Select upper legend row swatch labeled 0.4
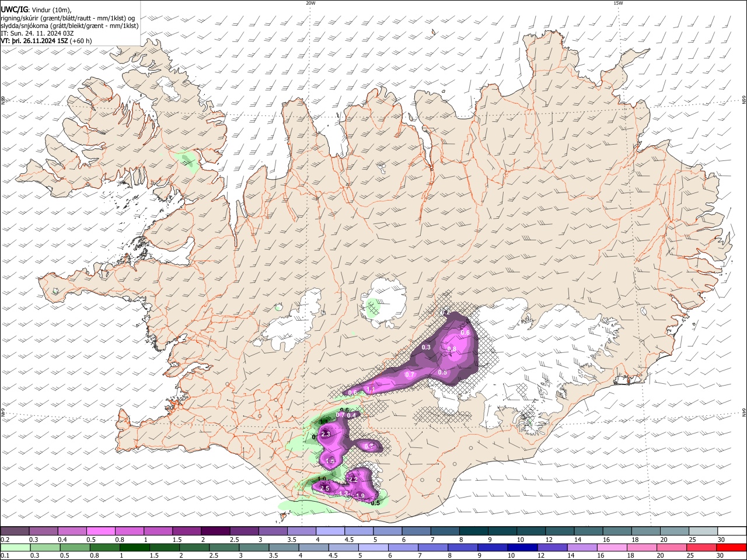This screenshot has width=747, height=560. 72,531
